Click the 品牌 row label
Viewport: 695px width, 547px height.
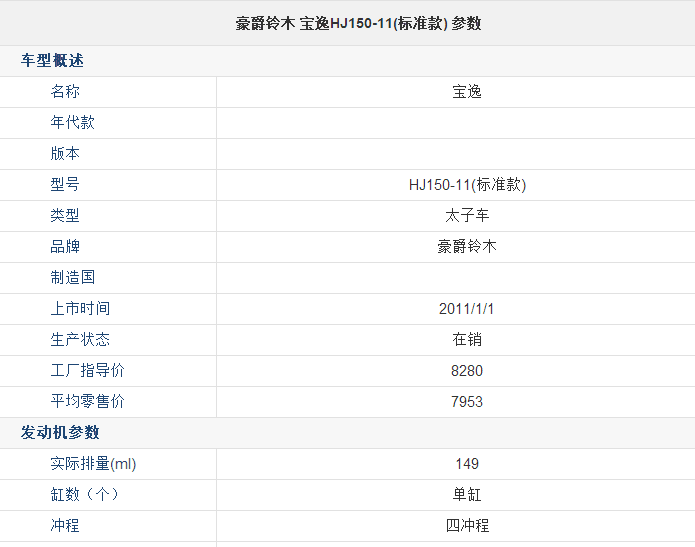tap(65, 246)
